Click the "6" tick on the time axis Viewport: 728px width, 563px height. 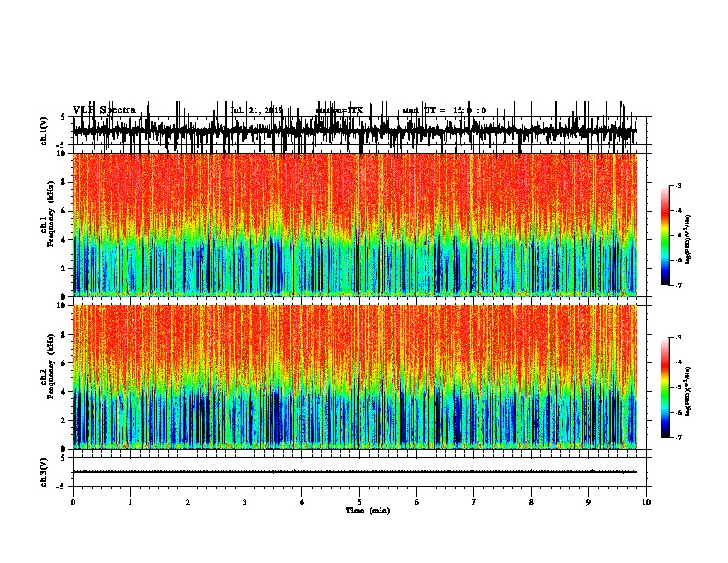(x=417, y=502)
